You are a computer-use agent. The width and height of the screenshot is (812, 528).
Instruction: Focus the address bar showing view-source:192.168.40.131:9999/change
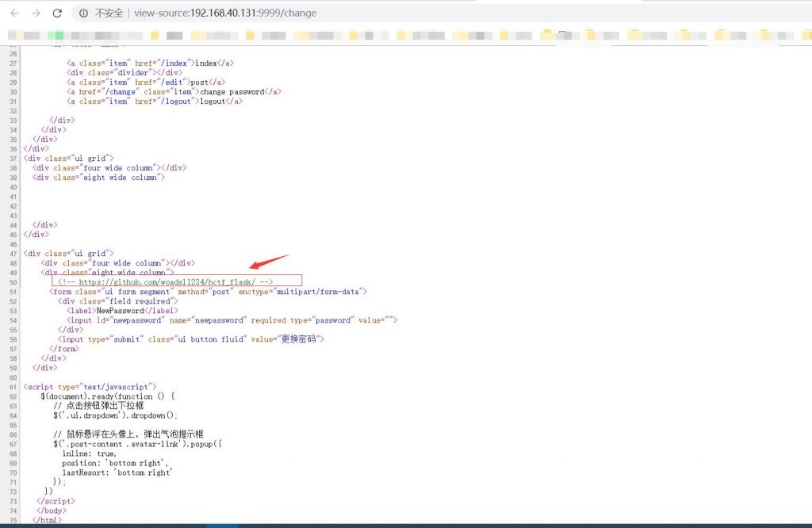point(225,13)
